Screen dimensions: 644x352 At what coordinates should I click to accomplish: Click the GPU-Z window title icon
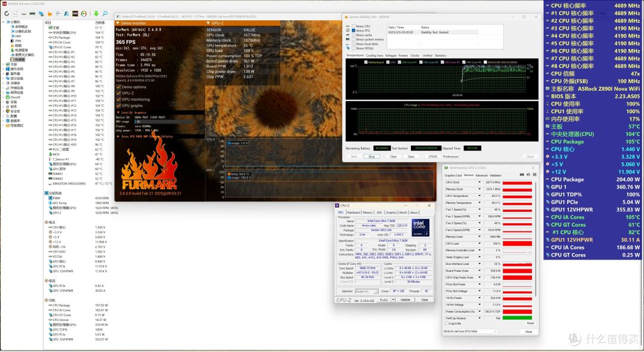(x=447, y=168)
